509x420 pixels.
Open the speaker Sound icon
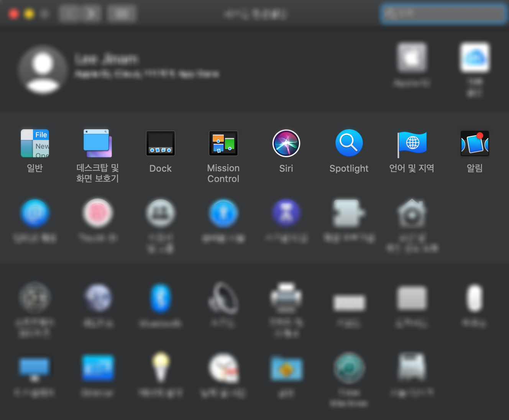[223, 298]
